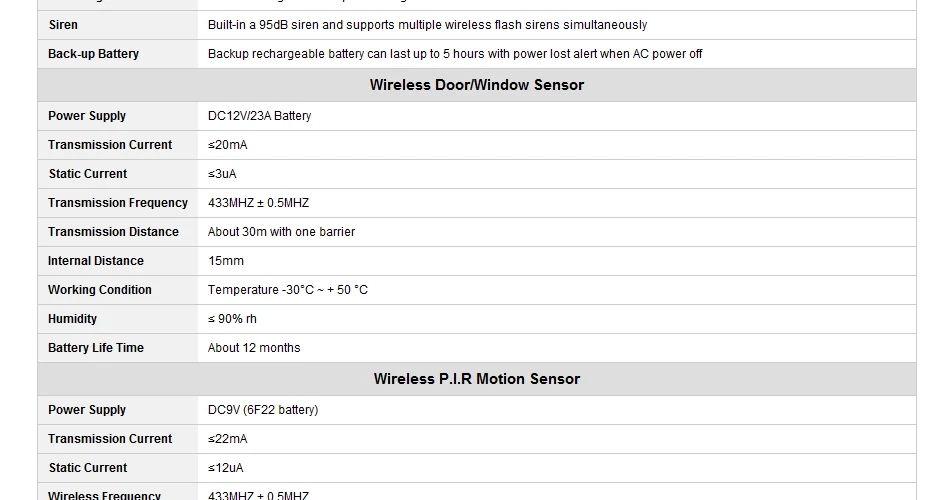Screen dimensions: 950x500
Task: Select the Back-up Battery label
Action: pyautogui.click(x=93, y=54)
